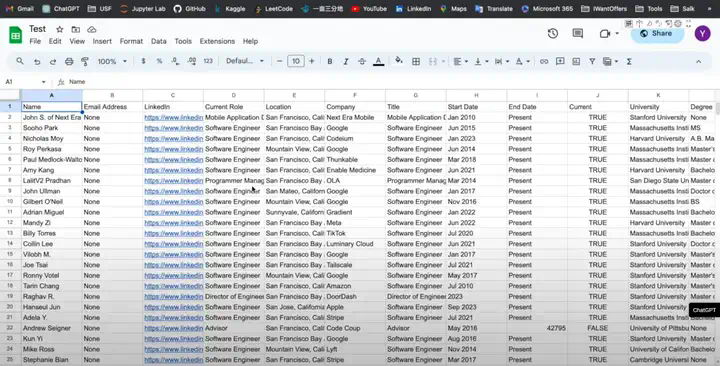Open the comments icon near Share

click(578, 34)
